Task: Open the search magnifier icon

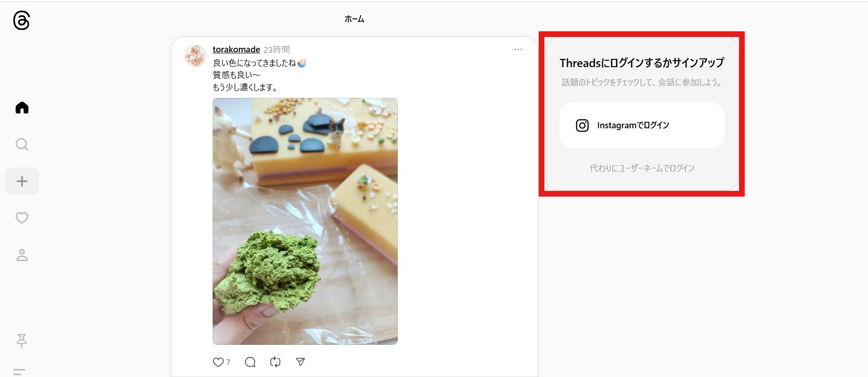Action: (x=22, y=144)
